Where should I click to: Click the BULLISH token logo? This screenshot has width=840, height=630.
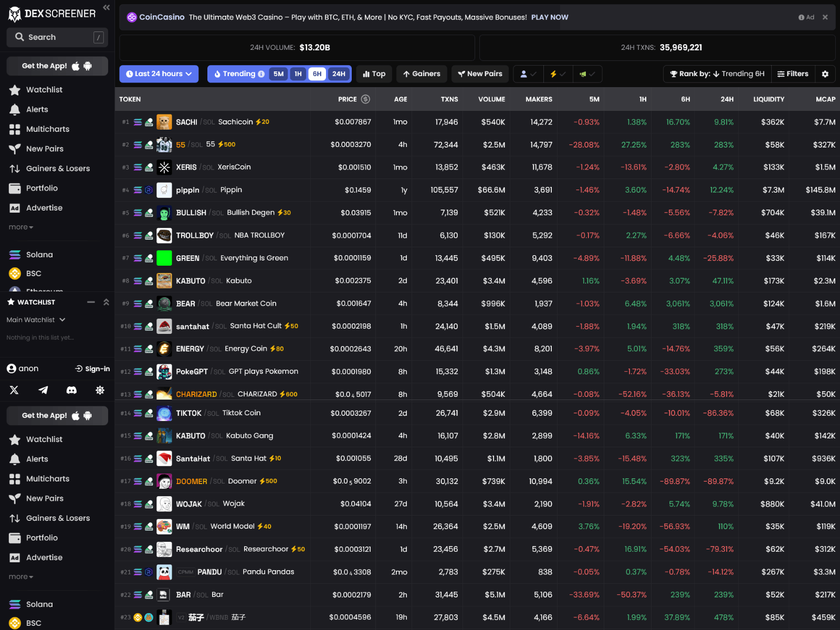[164, 213]
